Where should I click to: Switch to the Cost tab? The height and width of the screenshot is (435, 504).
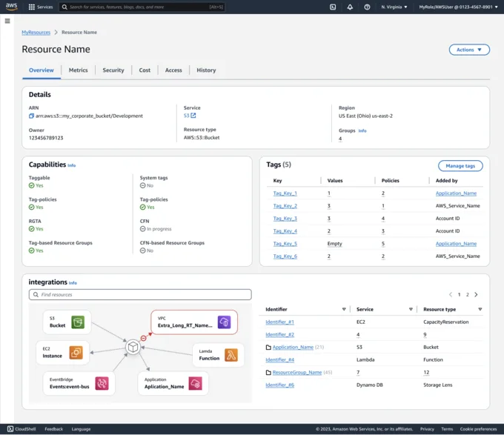click(x=145, y=70)
